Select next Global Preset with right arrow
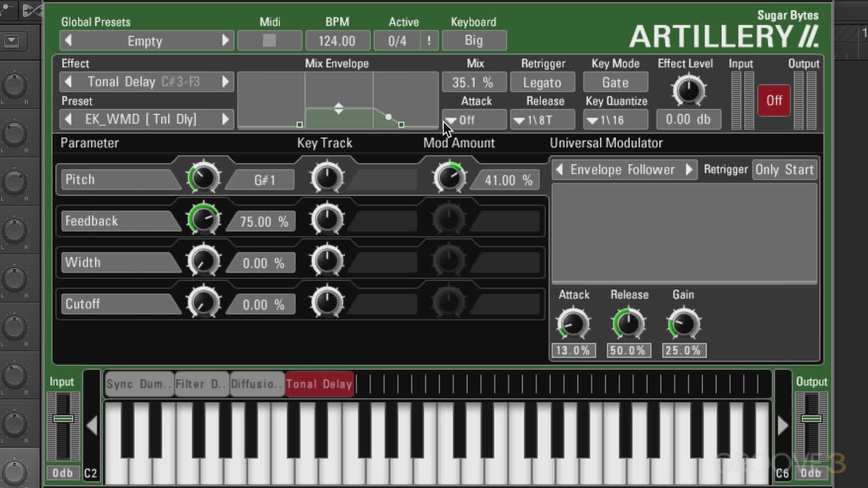 (225, 41)
